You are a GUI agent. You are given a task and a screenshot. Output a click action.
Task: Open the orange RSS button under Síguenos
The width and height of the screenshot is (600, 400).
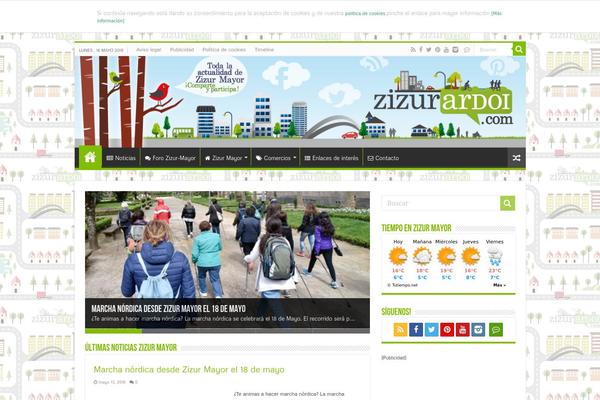pos(400,330)
